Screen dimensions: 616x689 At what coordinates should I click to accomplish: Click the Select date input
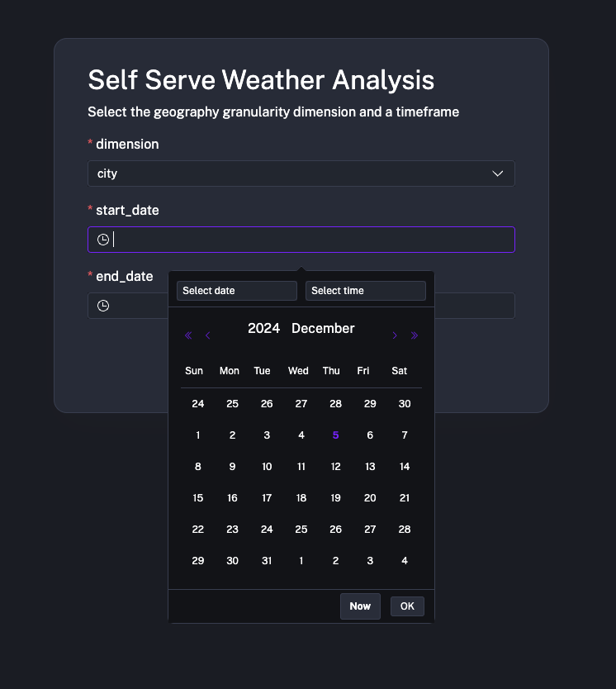[236, 290]
